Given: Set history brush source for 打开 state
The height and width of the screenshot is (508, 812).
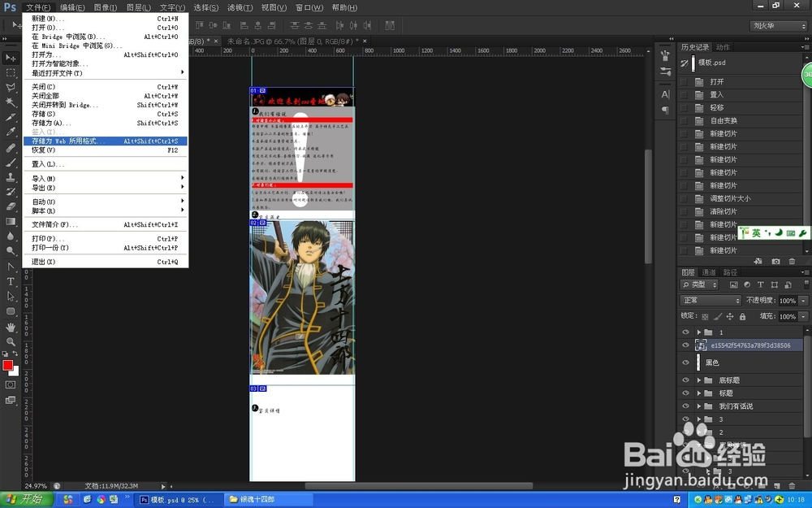Looking at the screenshot, I should [x=684, y=82].
